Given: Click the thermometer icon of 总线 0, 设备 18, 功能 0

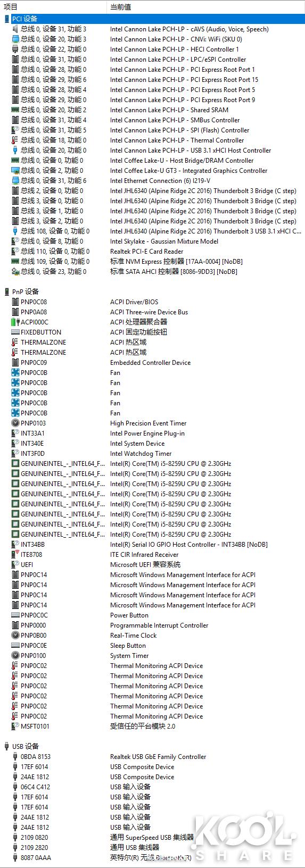Looking at the screenshot, I should coord(15,140).
